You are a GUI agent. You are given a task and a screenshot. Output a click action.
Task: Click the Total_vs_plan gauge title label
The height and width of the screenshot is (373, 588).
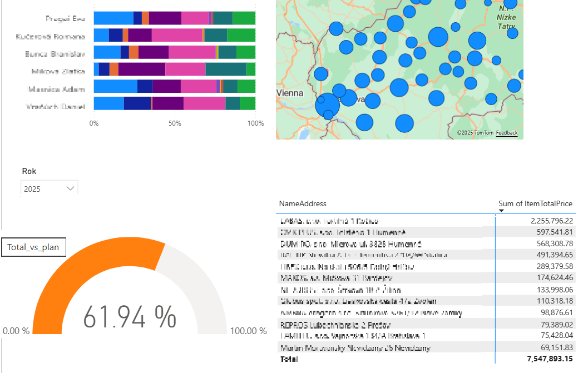point(33,247)
